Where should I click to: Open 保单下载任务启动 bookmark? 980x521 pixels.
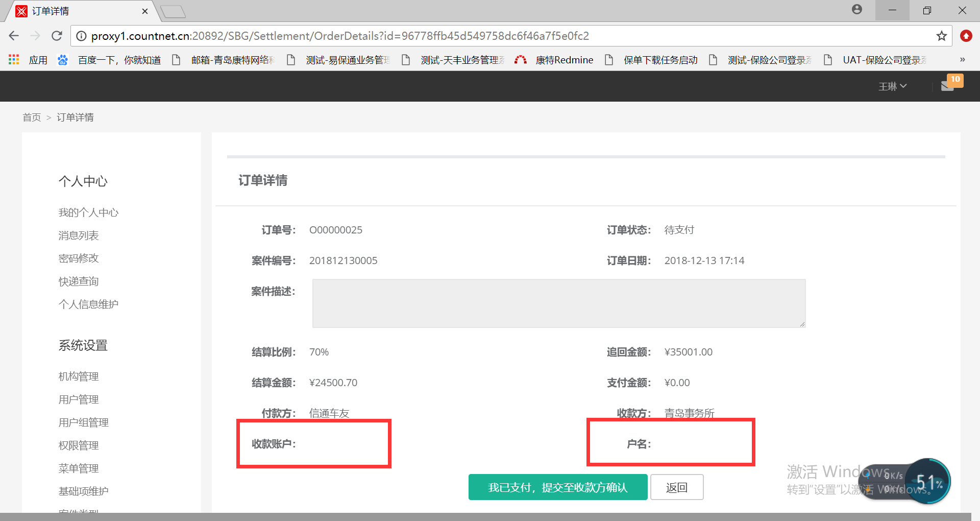[651, 60]
